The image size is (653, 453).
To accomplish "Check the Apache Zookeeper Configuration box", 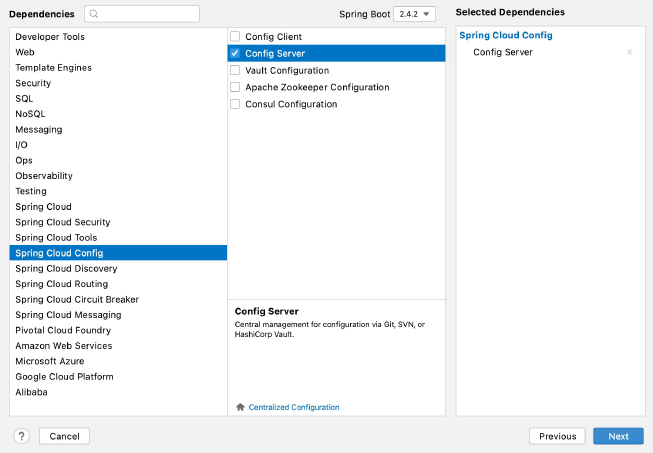I will (235, 87).
